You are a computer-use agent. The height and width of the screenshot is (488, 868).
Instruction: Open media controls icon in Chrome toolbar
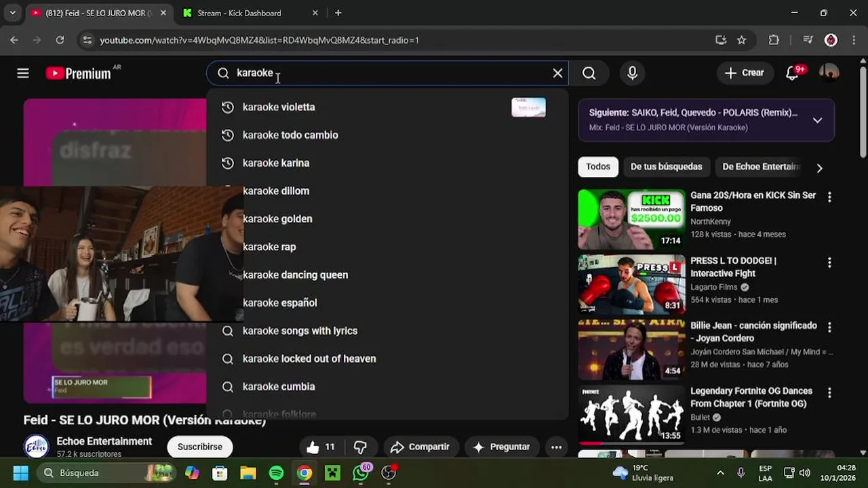click(807, 40)
